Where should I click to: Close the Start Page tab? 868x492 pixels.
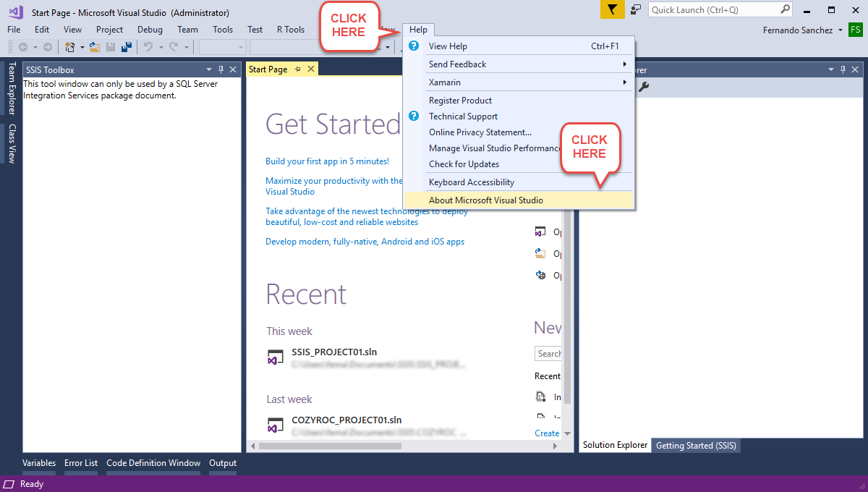(x=311, y=69)
